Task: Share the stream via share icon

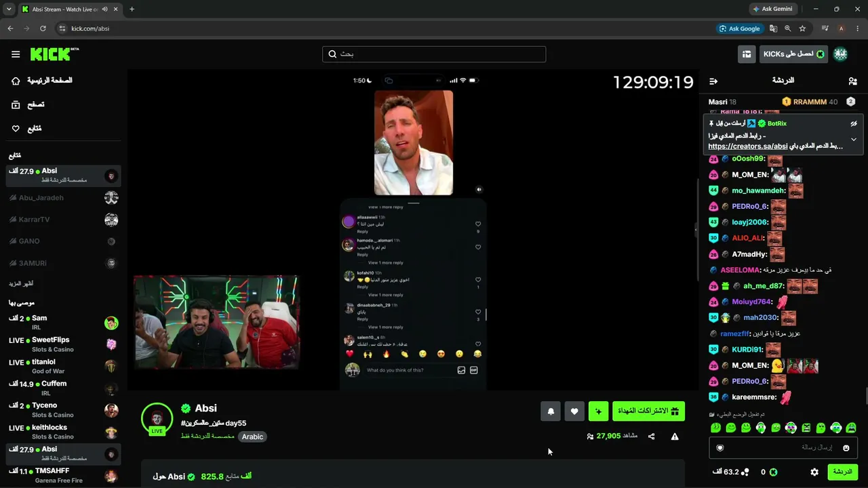Action: 652,436
